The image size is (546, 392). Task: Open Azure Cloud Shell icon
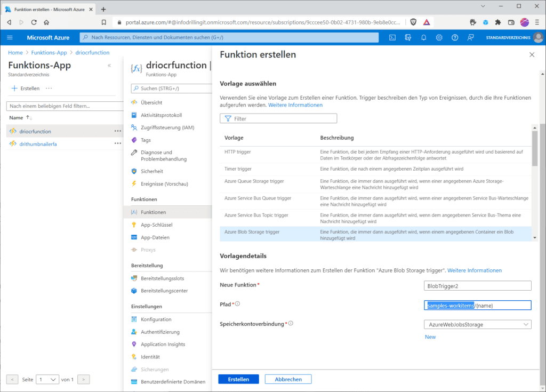(x=392, y=38)
